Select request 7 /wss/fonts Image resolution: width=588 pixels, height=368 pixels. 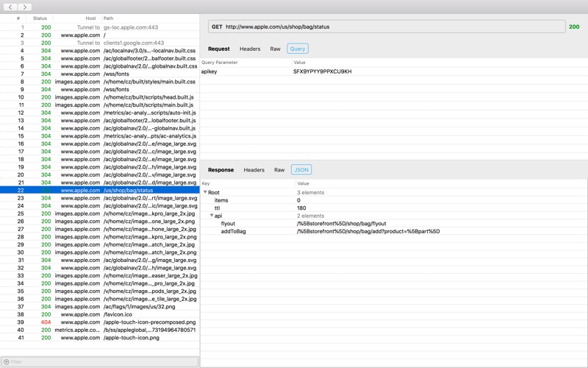pos(100,74)
